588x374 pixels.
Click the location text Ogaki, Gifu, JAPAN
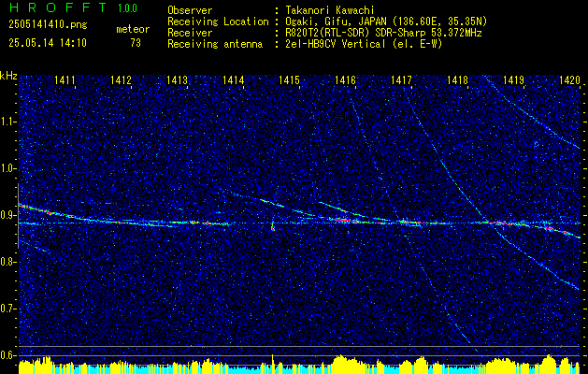pos(336,22)
